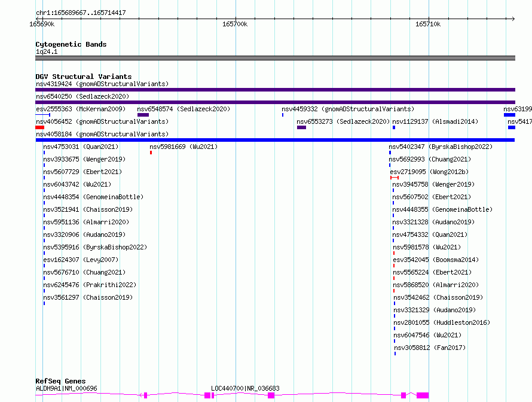Click chr1:165689667..165714417 coordinates text
Image resolution: width=532 pixels, height=402 pixels.
81,13
